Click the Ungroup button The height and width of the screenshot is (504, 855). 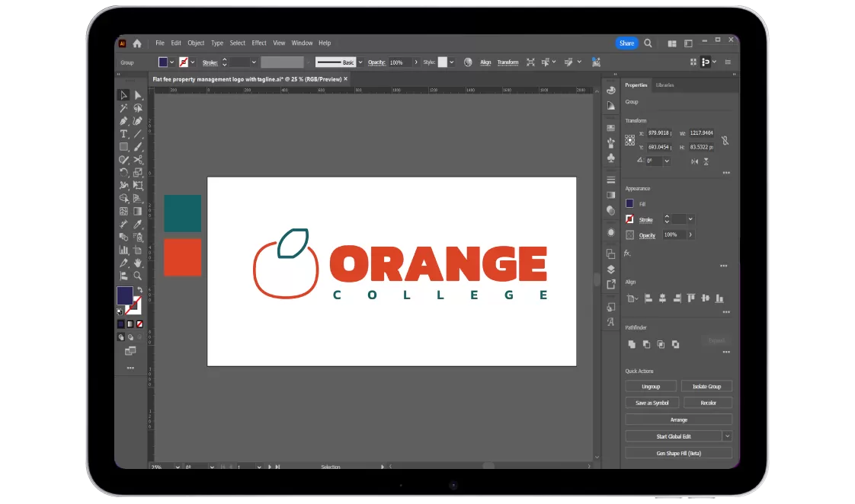(651, 386)
